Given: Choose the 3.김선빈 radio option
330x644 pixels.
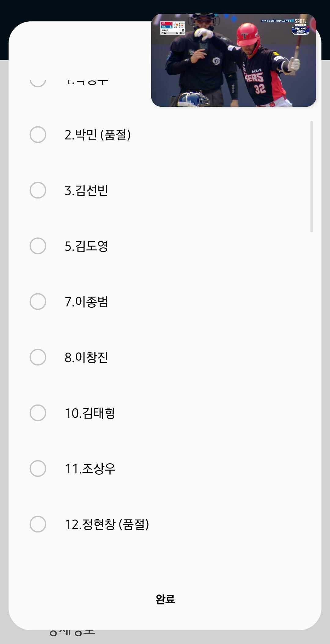Looking at the screenshot, I should 38,190.
